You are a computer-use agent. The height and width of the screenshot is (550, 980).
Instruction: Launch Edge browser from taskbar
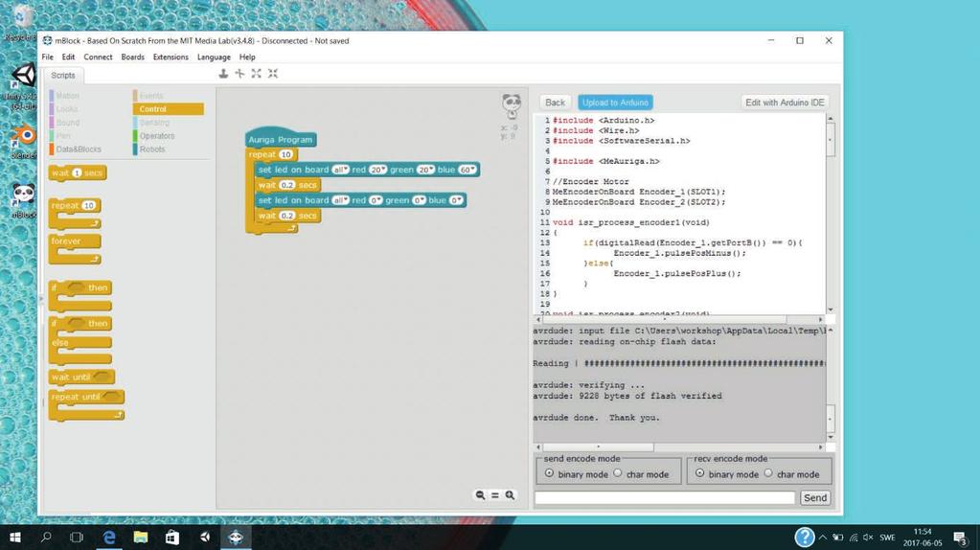(x=109, y=537)
